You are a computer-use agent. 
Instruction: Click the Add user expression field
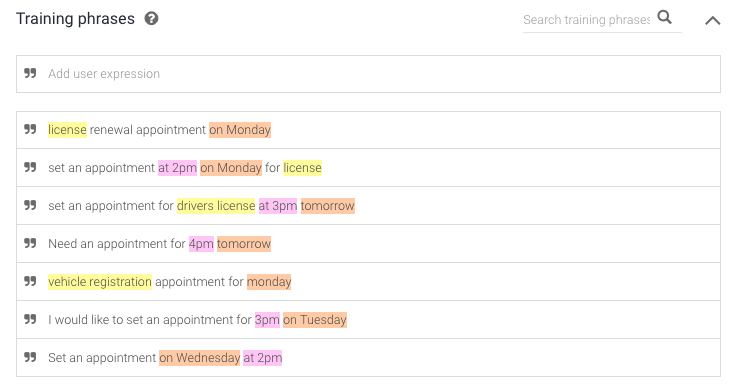pyautogui.click(x=368, y=74)
